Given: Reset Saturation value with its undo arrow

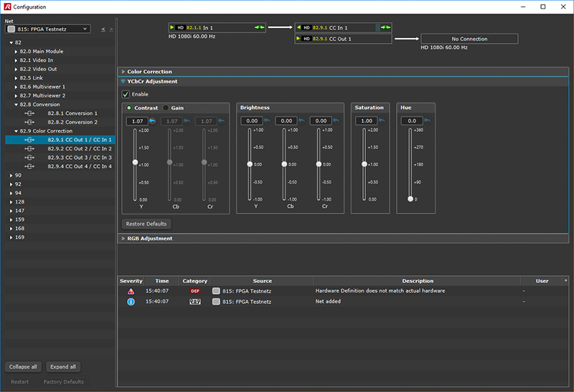Looking at the screenshot, I should pyautogui.click(x=382, y=120).
